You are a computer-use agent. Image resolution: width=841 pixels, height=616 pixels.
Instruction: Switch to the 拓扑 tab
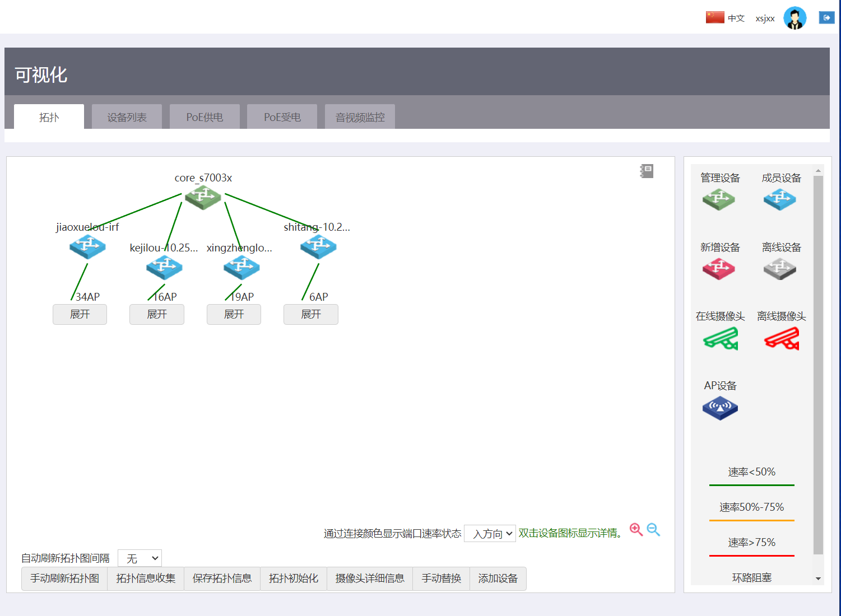(49, 117)
